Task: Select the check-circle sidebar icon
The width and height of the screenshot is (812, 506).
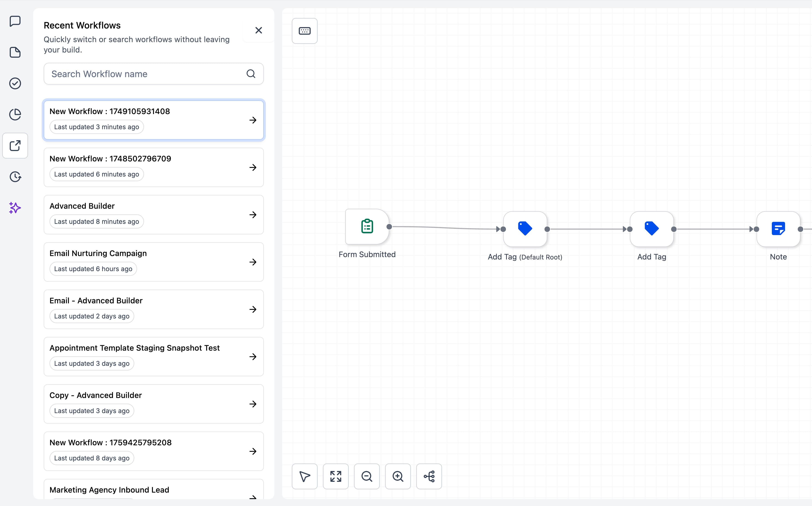Action: (15, 83)
